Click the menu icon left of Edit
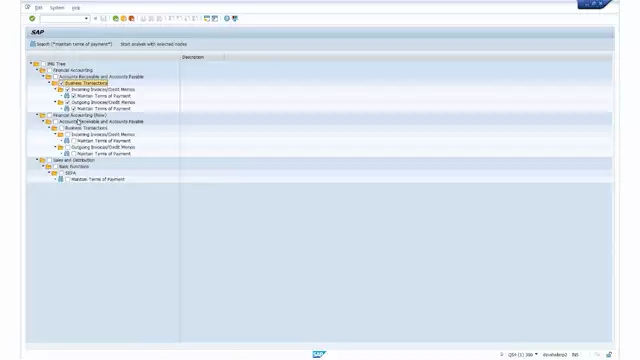The image size is (640, 360). click(x=28, y=7)
